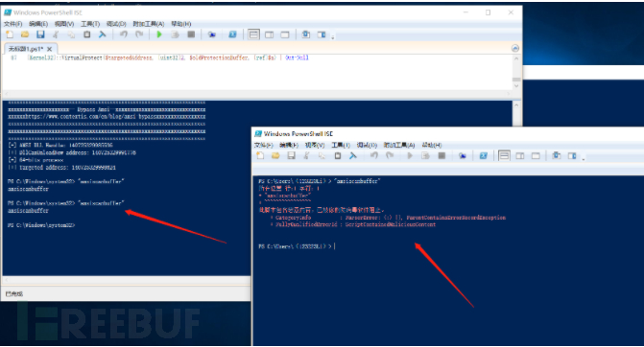Screen dimensions: 644x347
Task: Open a script file in the front ISE window
Action: (275, 155)
